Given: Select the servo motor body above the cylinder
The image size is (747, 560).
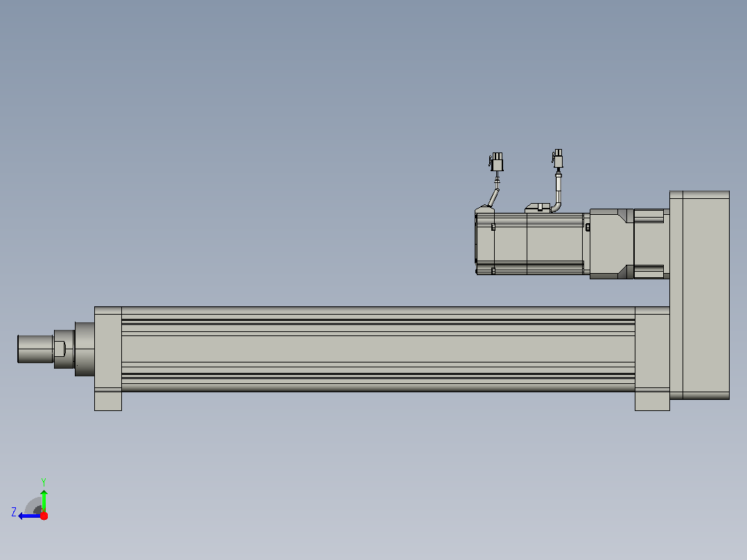Looking at the screenshot, I should 532,243.
